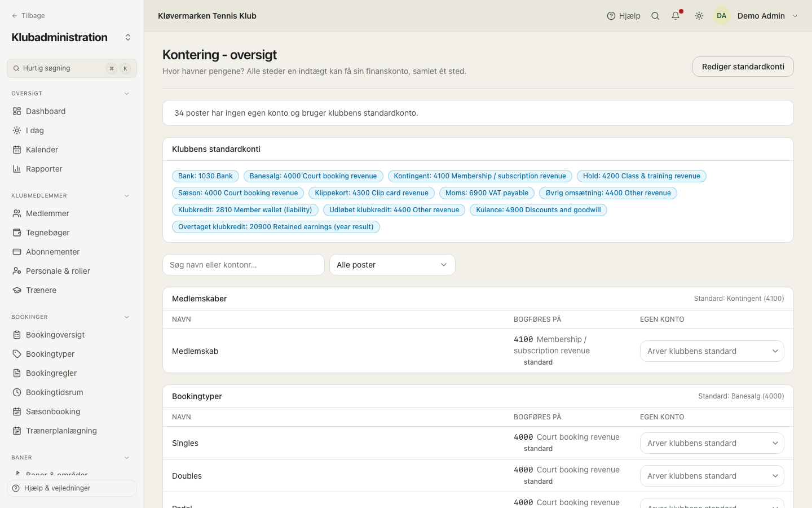Click the Rapporter chart icon
812x508 pixels.
point(17,169)
